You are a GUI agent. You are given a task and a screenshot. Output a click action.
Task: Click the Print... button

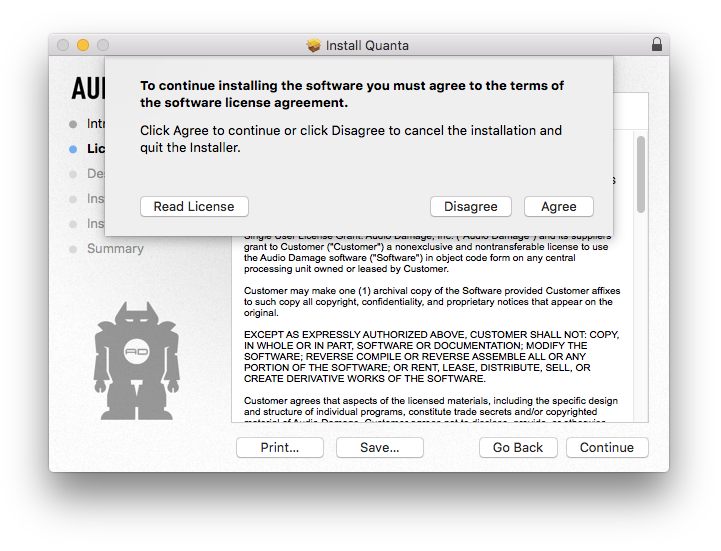[x=280, y=448]
